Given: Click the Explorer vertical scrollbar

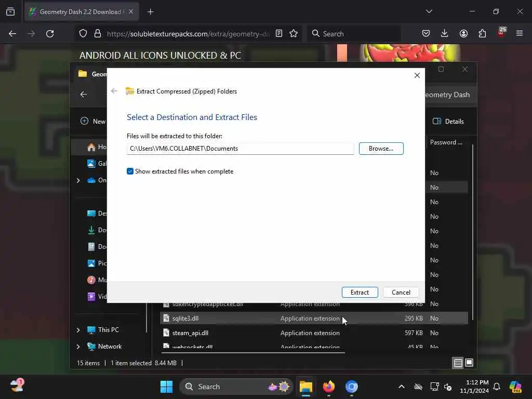Looking at the screenshot, I should [472, 232].
